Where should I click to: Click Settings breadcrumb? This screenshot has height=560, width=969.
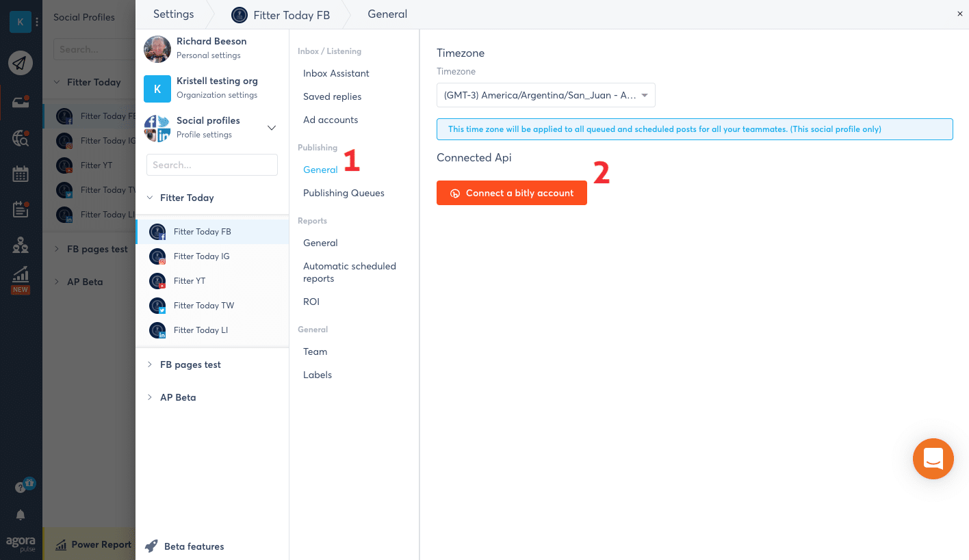173,14
